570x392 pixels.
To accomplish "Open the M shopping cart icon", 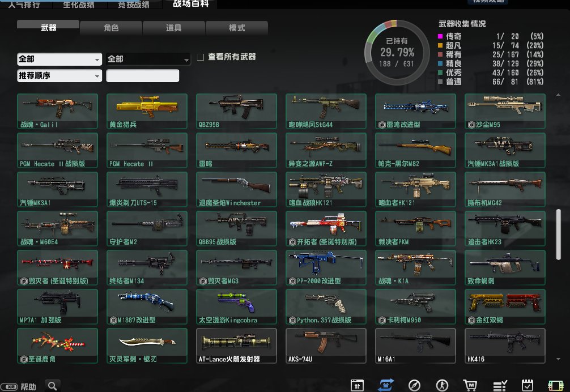I will [471, 384].
